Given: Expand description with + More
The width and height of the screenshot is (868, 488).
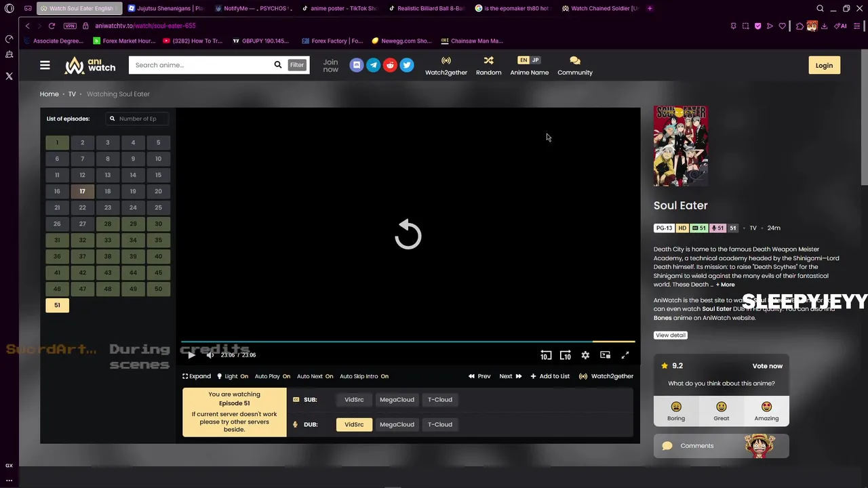Looking at the screenshot, I should coord(725,285).
